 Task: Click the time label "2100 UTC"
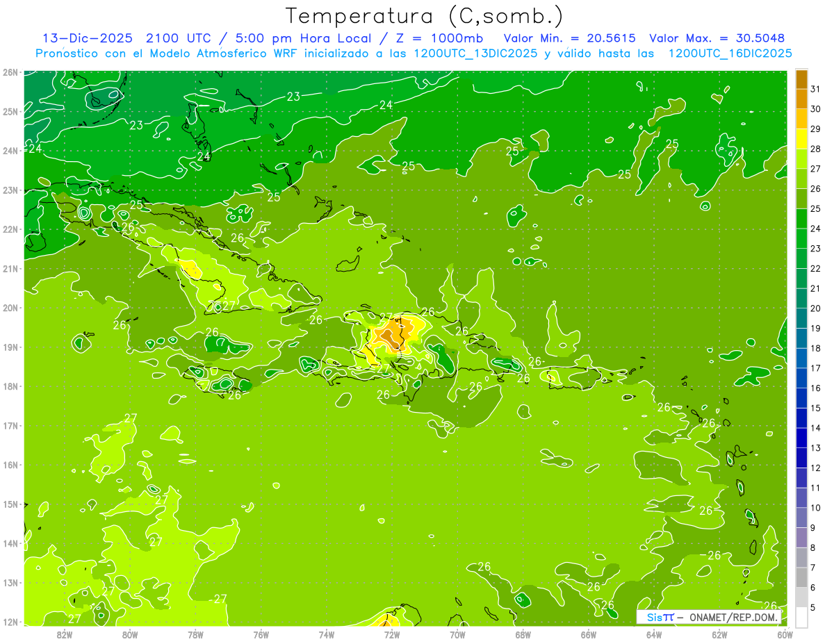[179, 38]
